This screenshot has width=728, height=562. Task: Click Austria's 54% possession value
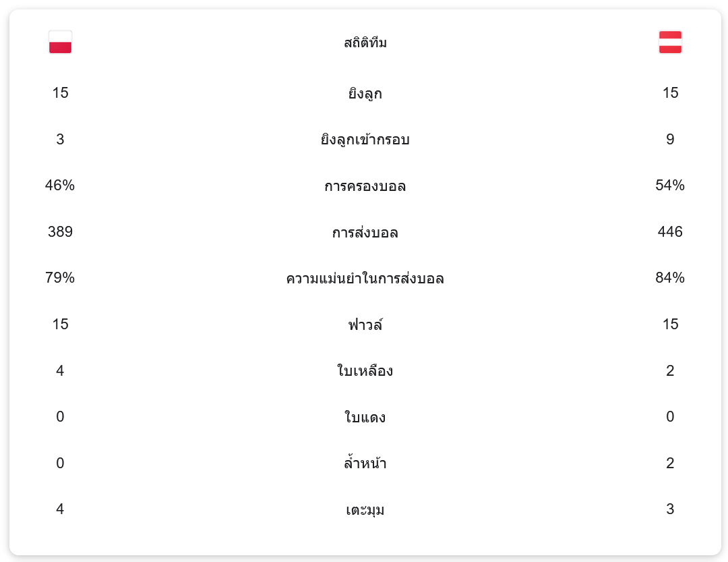pos(670,186)
